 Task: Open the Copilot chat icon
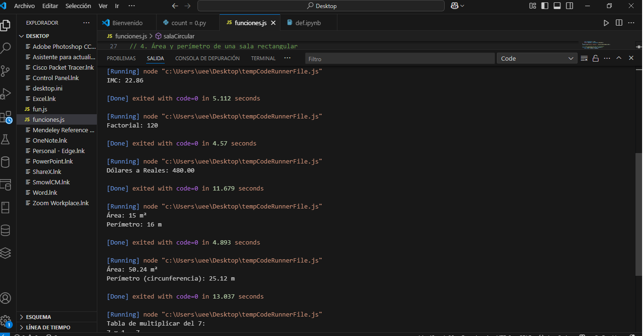455,6
